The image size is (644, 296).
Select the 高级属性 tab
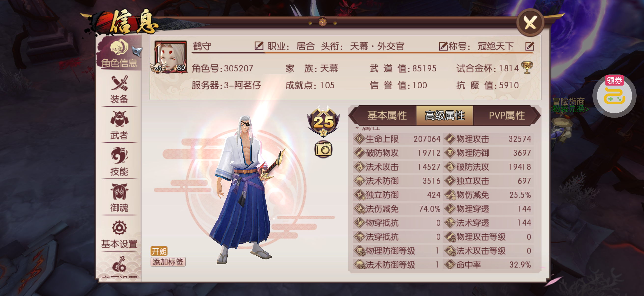pos(445,115)
